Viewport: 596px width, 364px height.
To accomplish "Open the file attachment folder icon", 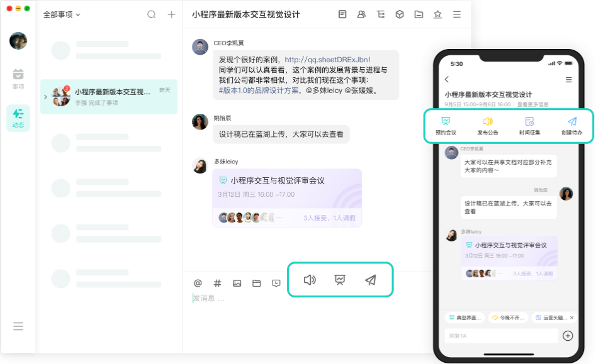I will click(x=256, y=283).
